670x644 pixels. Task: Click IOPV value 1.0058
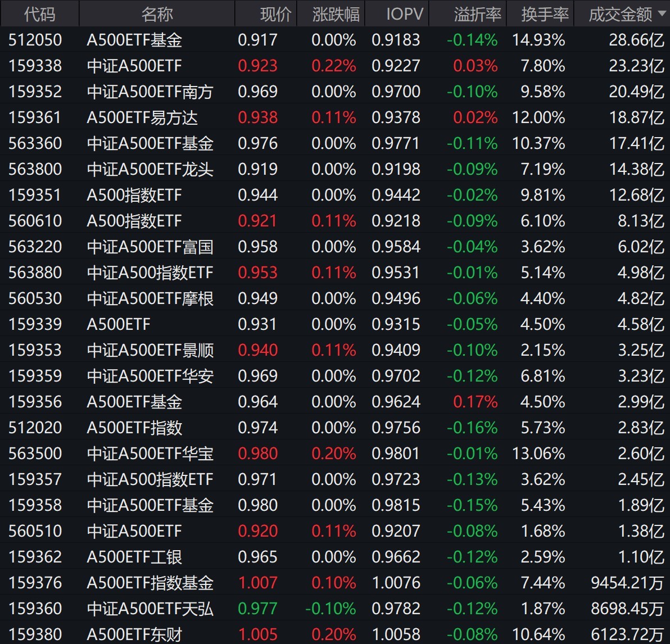(396, 634)
